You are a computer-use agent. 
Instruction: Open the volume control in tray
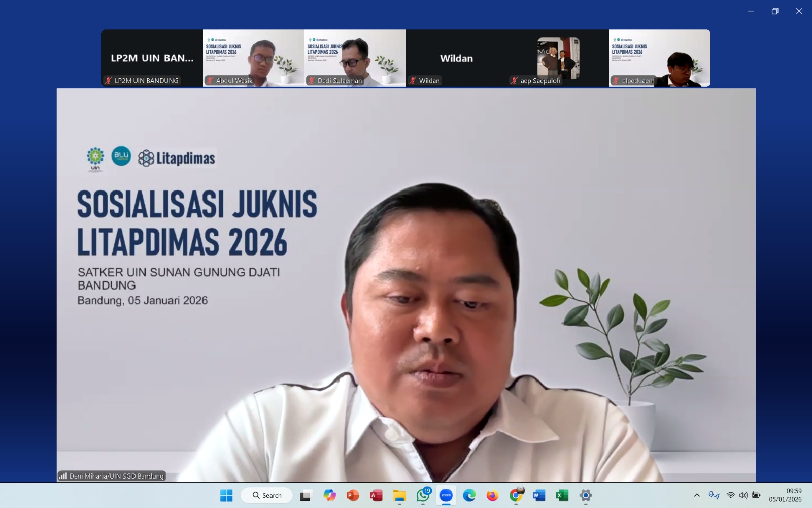click(x=743, y=495)
